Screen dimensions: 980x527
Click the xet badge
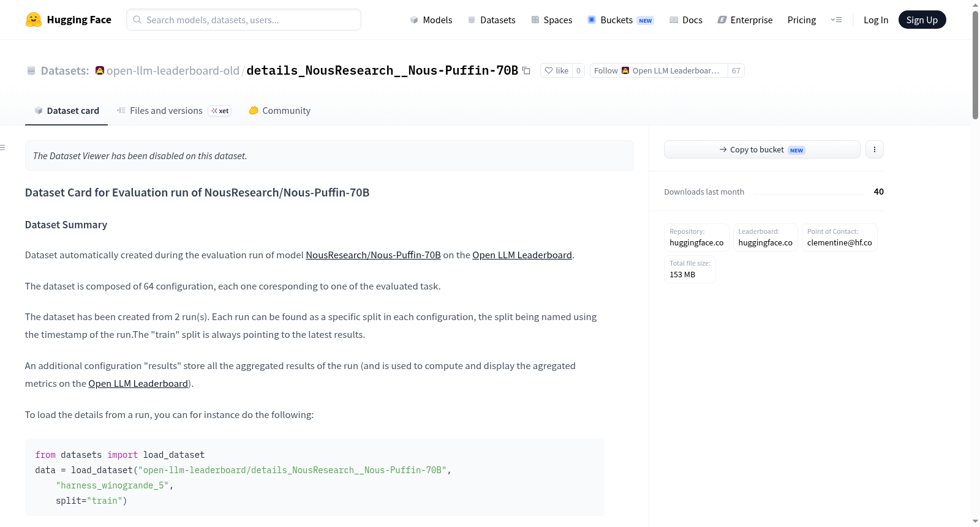[220, 111]
